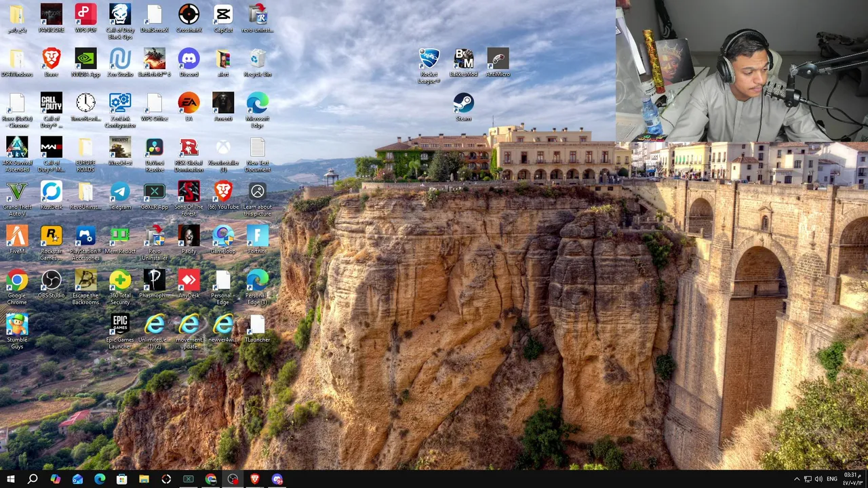868x488 pixels.
Task: Launch Rockstar Games Launcher icon
Action: point(51,242)
